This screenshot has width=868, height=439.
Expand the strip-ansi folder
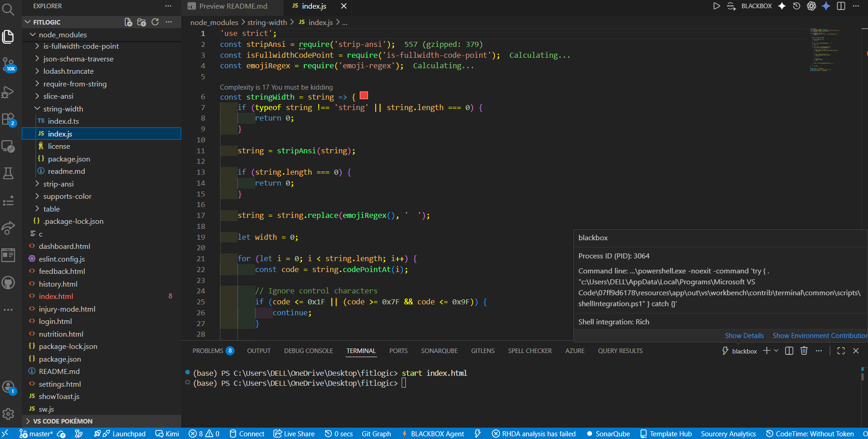[x=58, y=184]
